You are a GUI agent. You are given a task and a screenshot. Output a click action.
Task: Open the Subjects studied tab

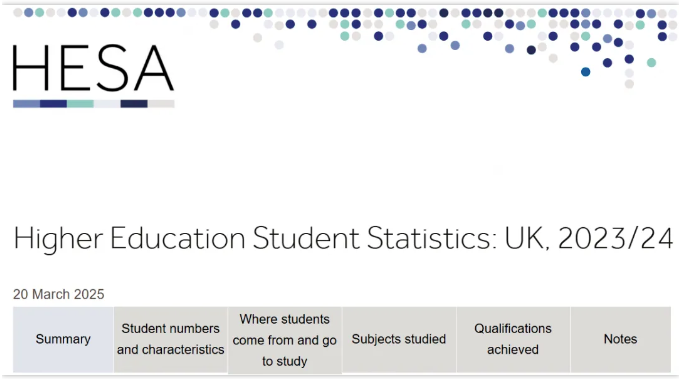(x=399, y=339)
